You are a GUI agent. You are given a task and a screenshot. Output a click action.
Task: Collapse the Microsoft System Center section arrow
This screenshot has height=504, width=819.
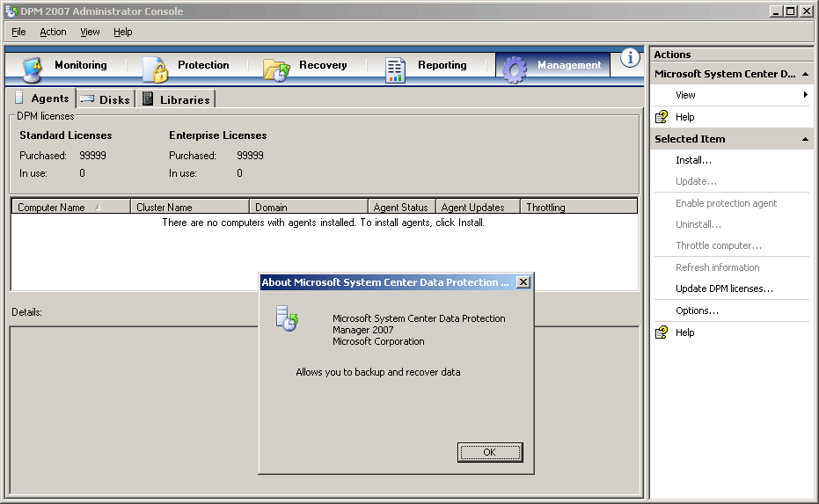(x=805, y=74)
